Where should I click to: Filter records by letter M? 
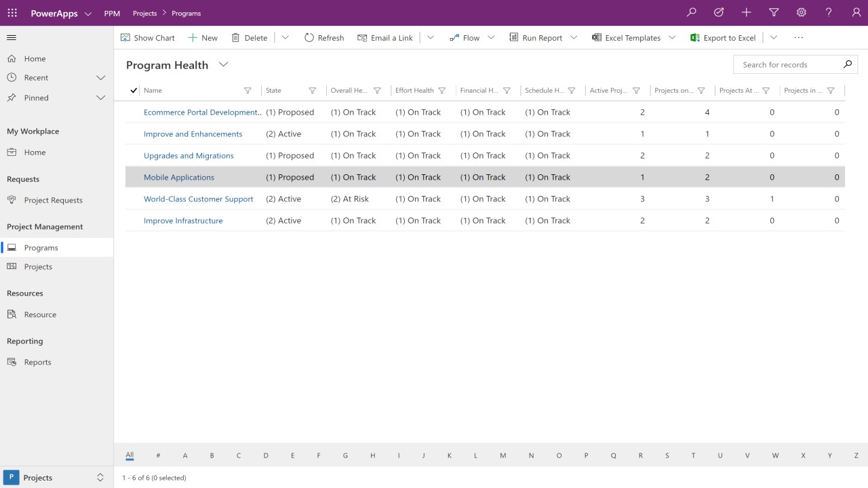point(502,455)
